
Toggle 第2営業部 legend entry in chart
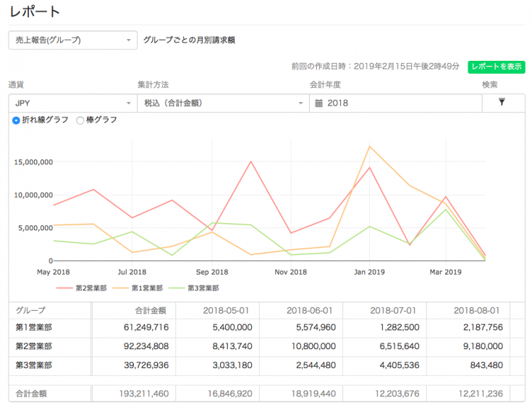point(82,288)
